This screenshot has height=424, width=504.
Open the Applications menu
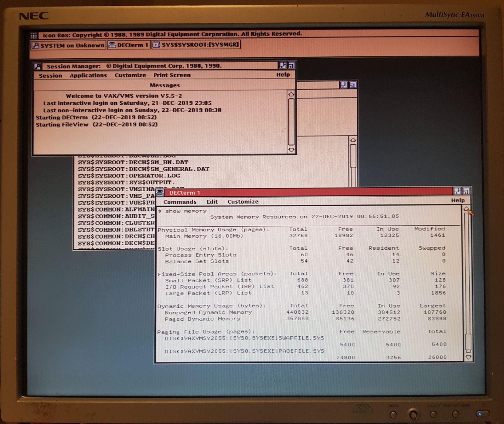[x=88, y=75]
